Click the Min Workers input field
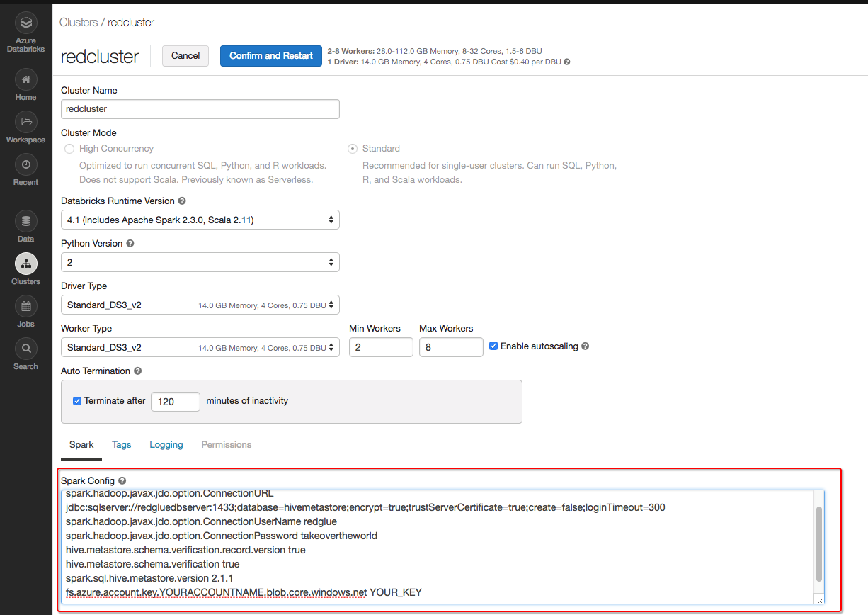Screen dimensions: 868x615 (x=381, y=347)
